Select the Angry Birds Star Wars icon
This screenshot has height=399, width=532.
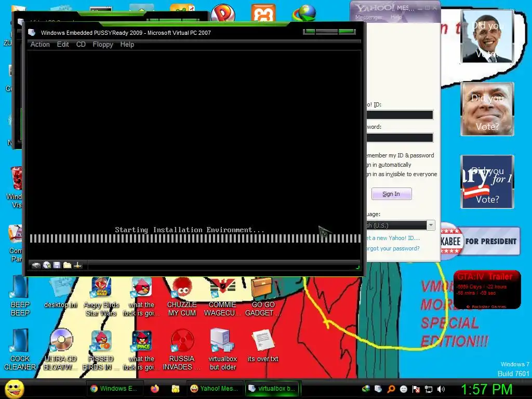click(101, 297)
